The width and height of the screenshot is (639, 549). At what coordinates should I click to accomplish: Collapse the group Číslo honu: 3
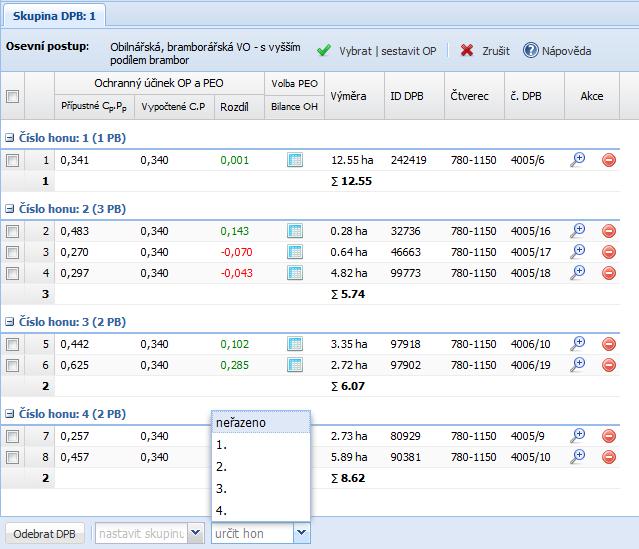tap(9, 322)
